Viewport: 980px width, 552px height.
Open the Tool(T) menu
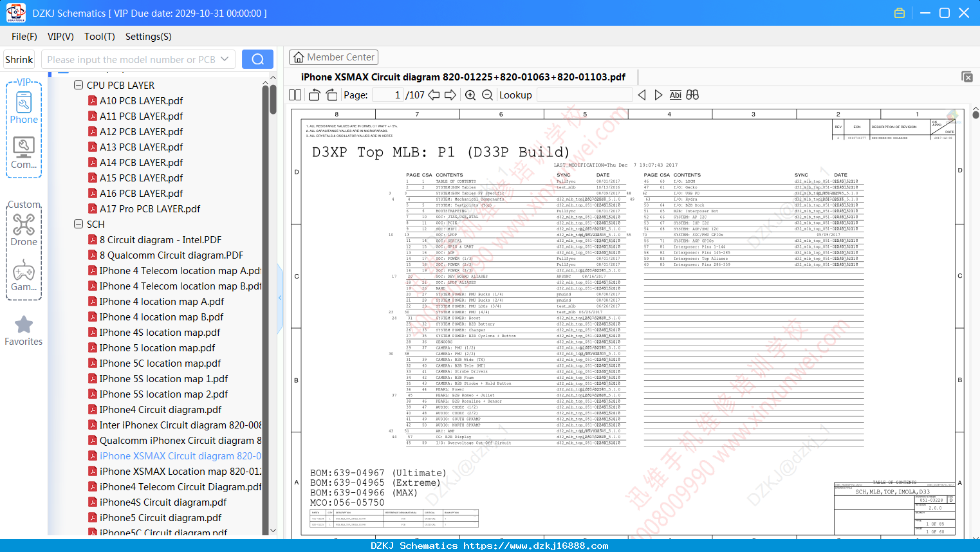click(100, 37)
